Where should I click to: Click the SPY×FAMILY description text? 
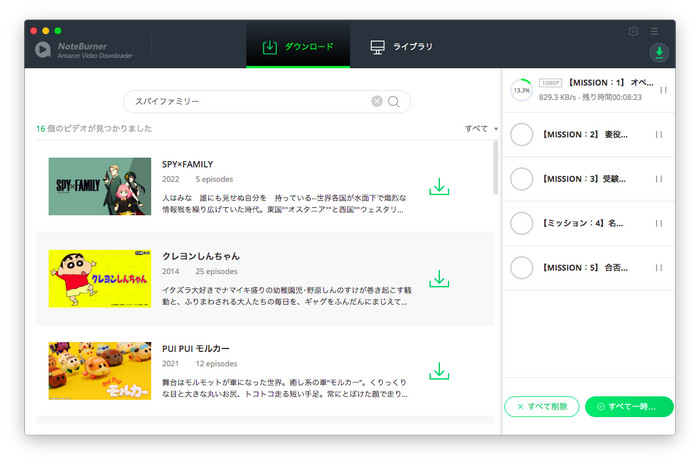(x=284, y=204)
